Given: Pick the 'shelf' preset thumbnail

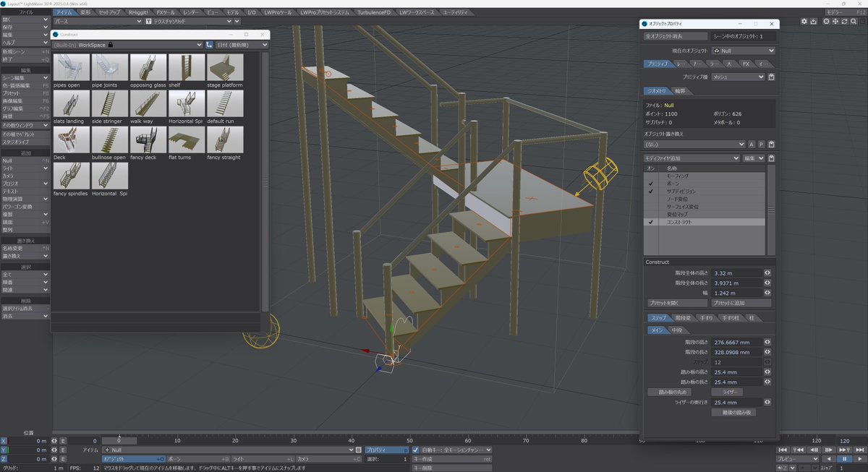Looking at the screenshot, I should point(187,67).
